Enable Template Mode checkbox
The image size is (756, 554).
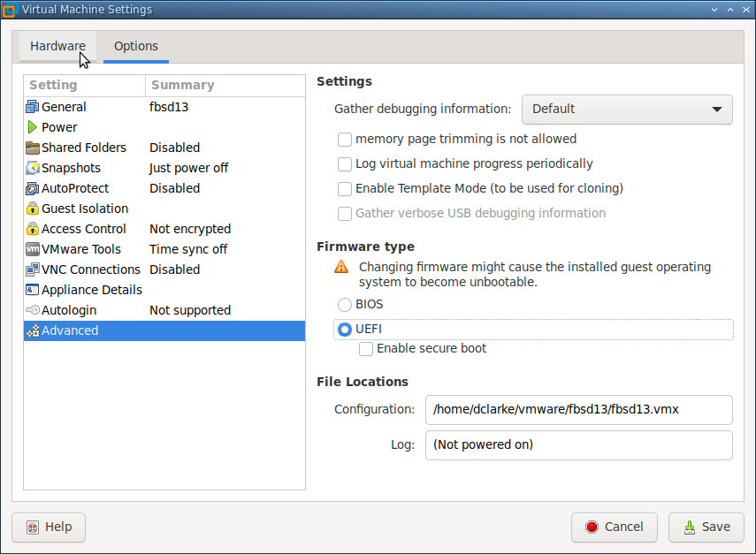(x=345, y=189)
